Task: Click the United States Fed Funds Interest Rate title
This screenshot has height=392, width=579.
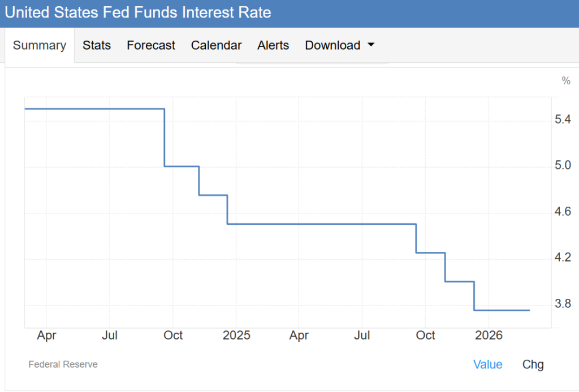Action: (138, 12)
